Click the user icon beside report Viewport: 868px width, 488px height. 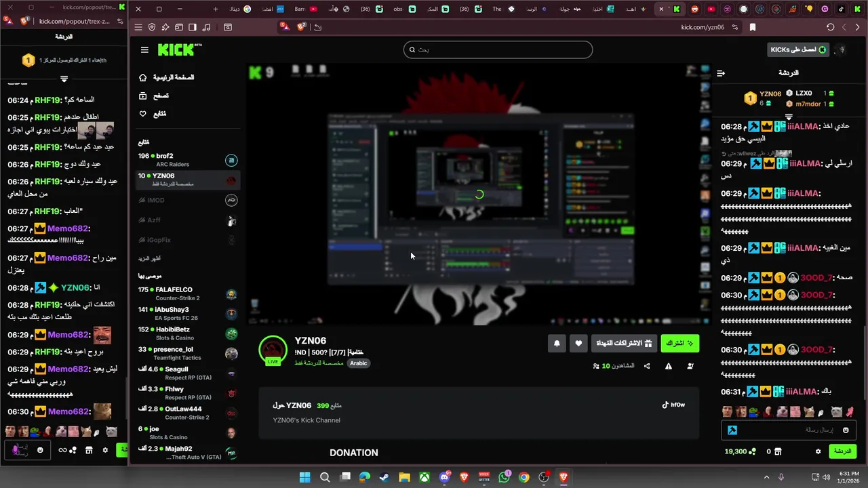pyautogui.click(x=690, y=366)
